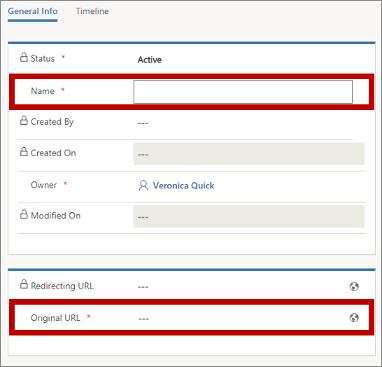
Task: Click the person icon before Veronica Quick
Action: pos(143,186)
